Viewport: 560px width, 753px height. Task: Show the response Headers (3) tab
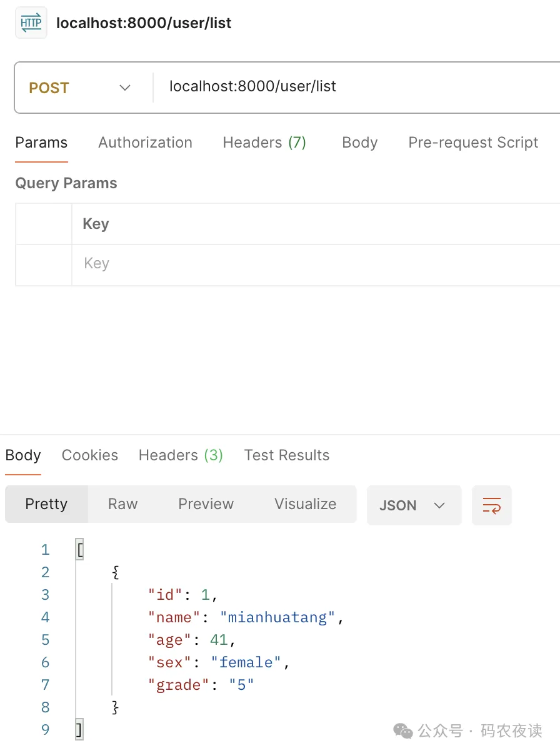(181, 455)
